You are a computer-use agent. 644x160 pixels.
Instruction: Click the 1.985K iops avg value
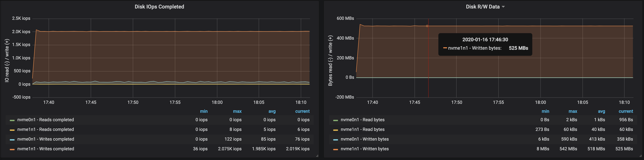(264, 149)
